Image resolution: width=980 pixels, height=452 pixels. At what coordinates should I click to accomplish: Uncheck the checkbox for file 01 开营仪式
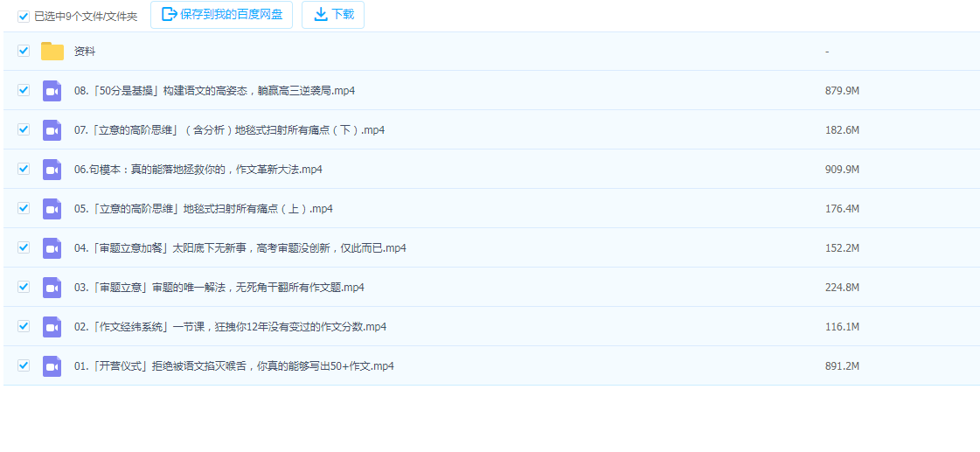(24, 365)
